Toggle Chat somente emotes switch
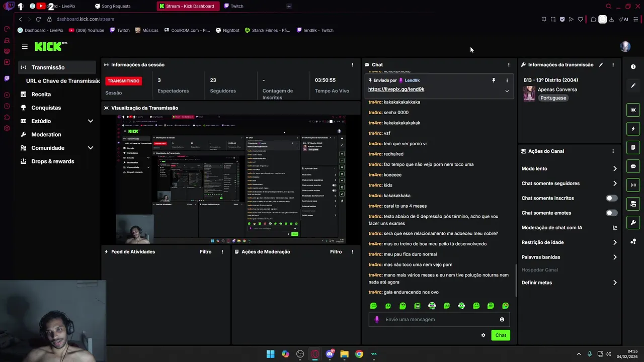Image resolution: width=644 pixels, height=362 pixels. [x=611, y=213]
